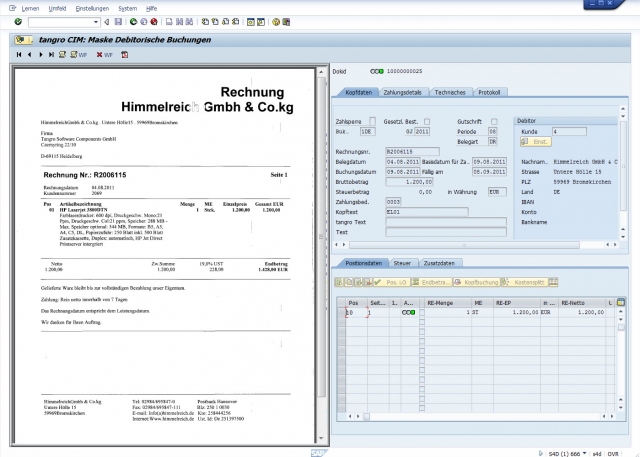Click the Bruttobetrag field showing 1.200,00
The width and height of the screenshot is (640, 457).
pos(409,182)
